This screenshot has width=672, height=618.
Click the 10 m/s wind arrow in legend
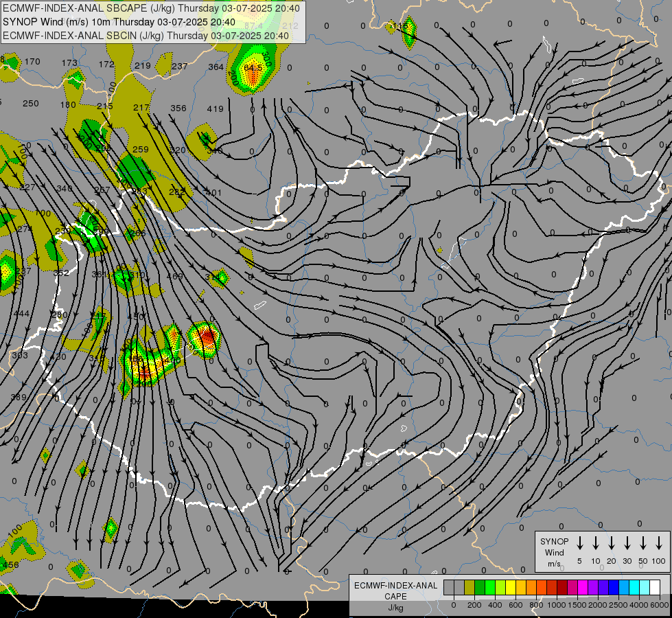point(595,543)
